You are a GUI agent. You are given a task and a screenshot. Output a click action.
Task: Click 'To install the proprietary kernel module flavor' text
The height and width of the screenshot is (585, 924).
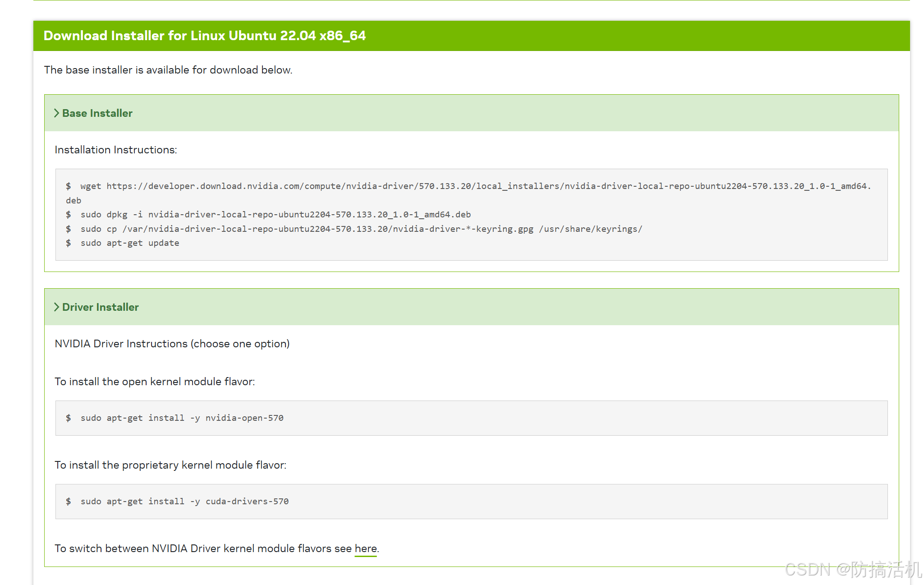(170, 465)
